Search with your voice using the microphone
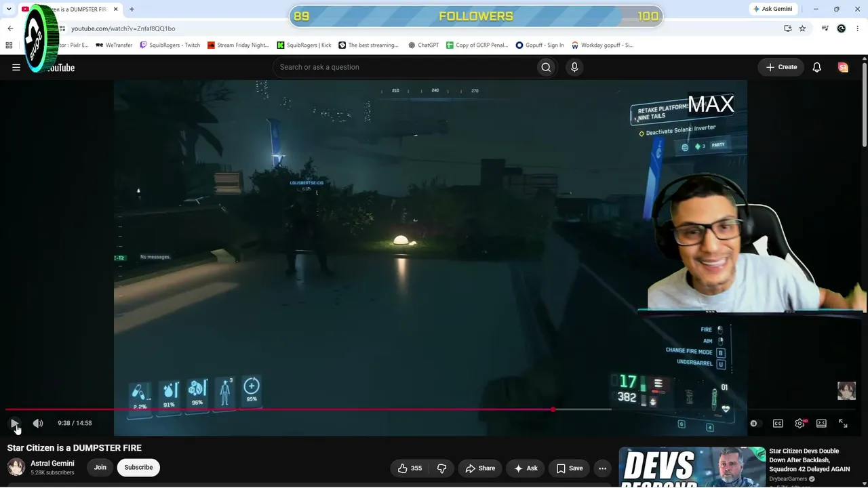The image size is (868, 488). tap(574, 67)
